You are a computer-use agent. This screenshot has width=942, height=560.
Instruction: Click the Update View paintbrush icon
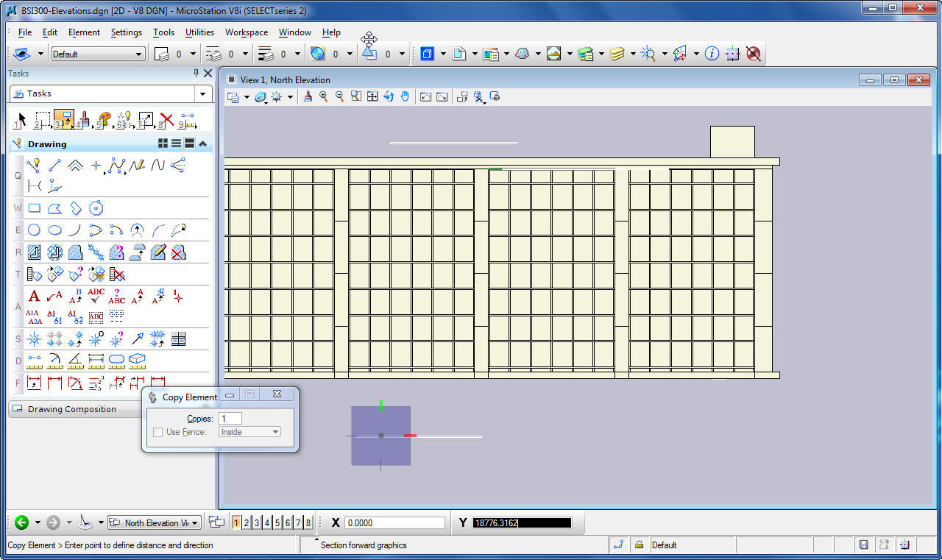308,96
